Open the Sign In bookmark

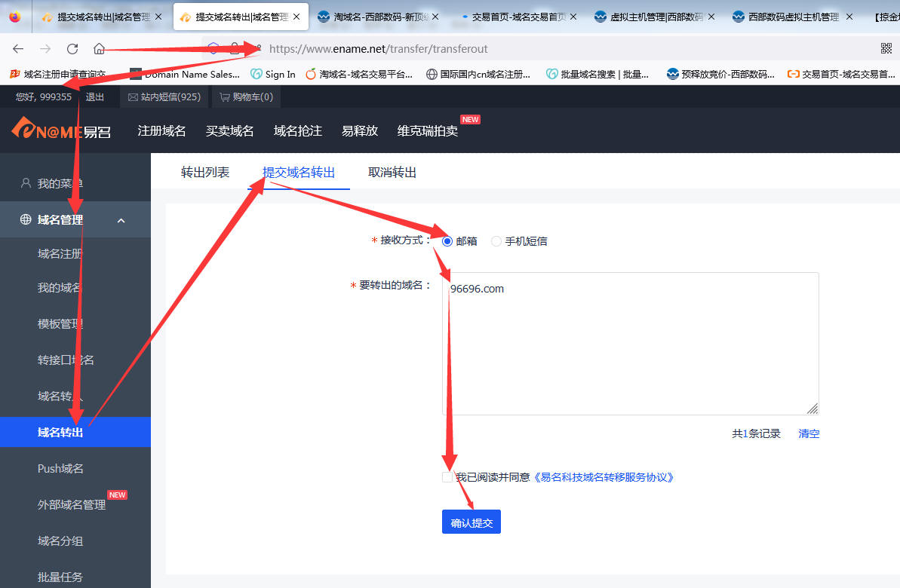coord(273,74)
